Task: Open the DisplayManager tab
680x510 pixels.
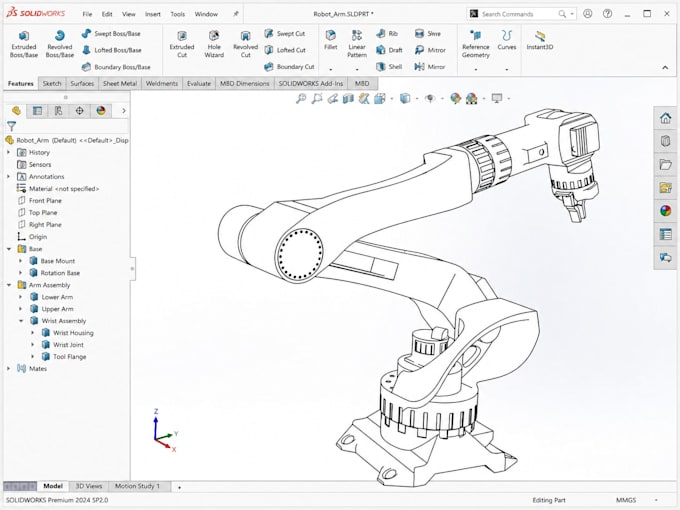Action: [101, 111]
